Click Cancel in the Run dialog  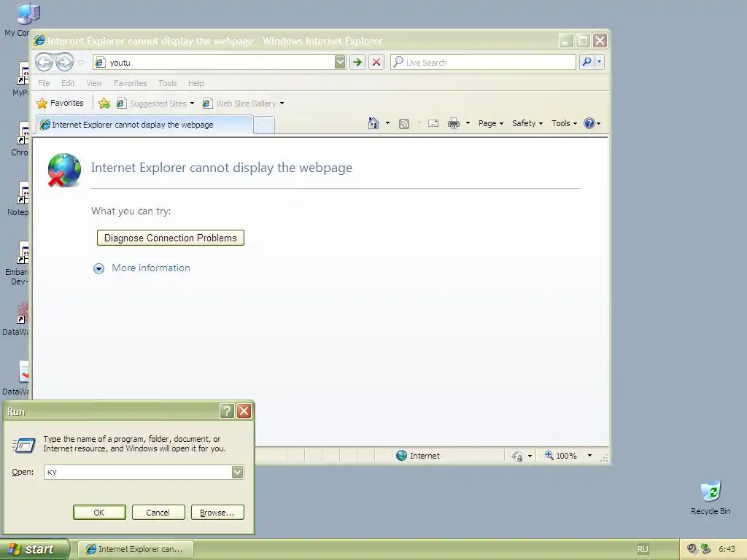click(158, 513)
